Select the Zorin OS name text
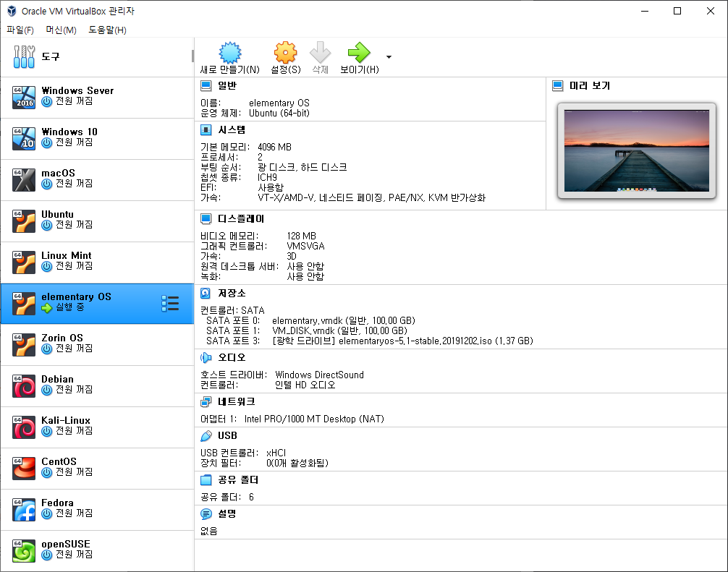Viewport: 728px width, 572px height. pos(62,338)
